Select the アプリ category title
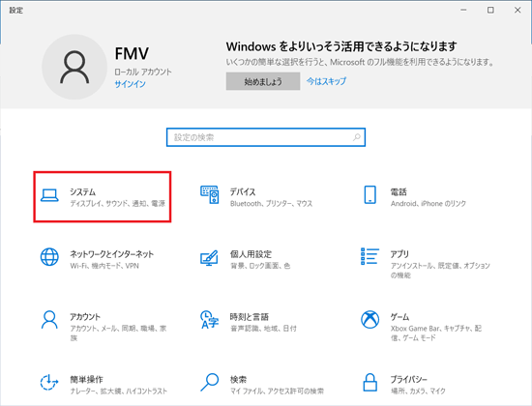Screen dimensions: 532x406 click(x=399, y=254)
